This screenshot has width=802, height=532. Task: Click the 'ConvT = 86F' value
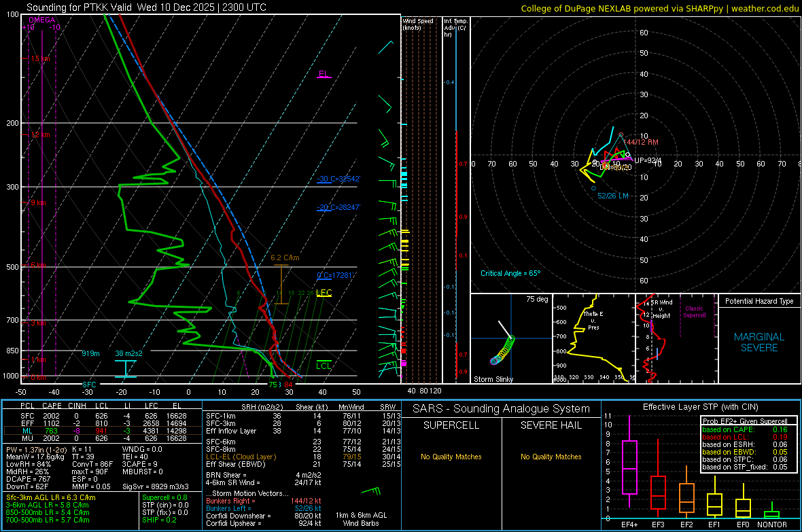coord(92,465)
